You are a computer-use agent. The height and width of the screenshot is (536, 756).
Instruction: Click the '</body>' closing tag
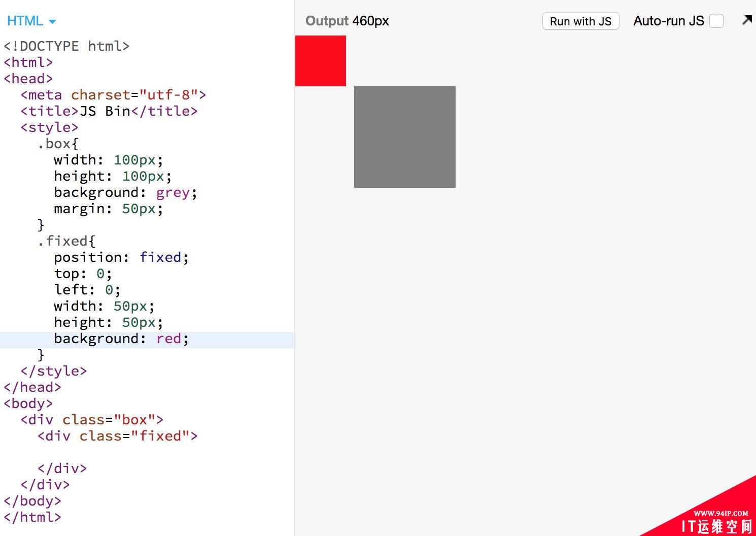click(32, 501)
